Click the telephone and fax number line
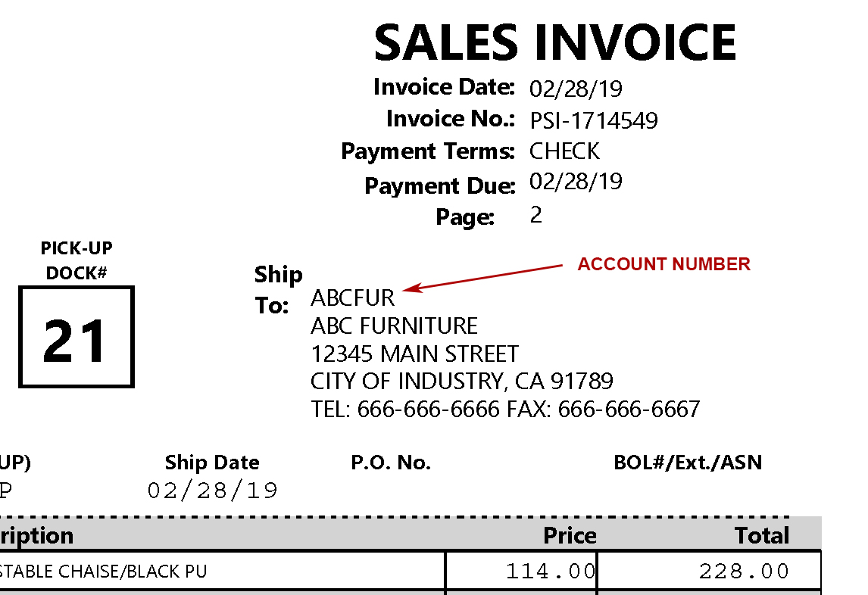Image resolution: width=868 pixels, height=595 pixels. 505,410
